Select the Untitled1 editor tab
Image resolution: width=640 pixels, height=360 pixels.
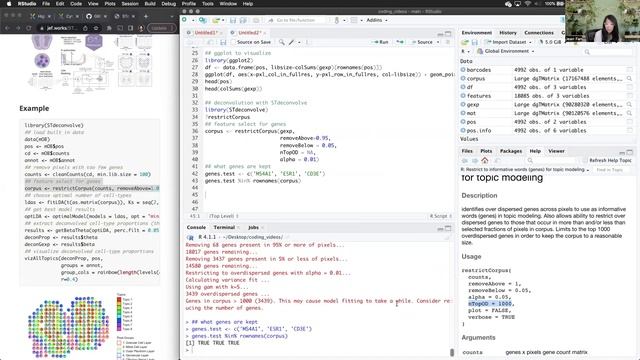[x=206, y=33]
